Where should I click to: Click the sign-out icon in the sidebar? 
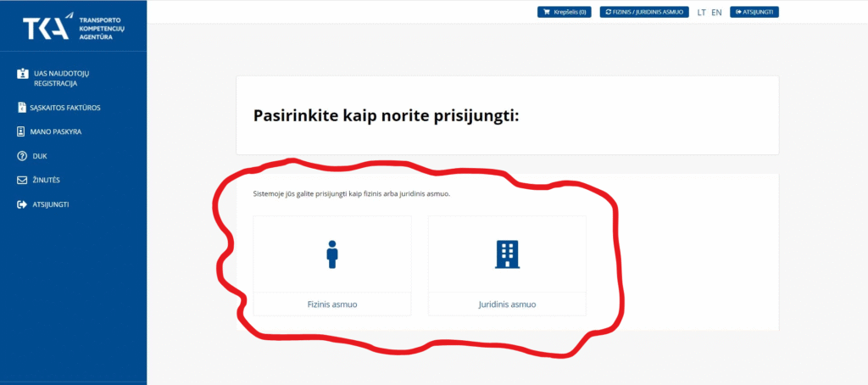[x=22, y=205]
